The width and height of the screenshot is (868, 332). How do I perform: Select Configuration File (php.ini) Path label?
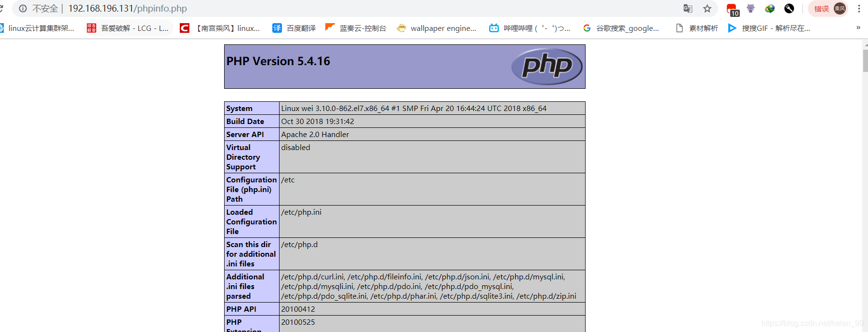pyautogui.click(x=251, y=190)
